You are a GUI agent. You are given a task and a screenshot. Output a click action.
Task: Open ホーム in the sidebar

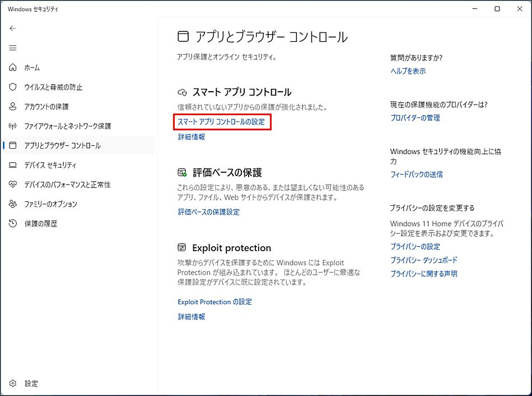32,68
